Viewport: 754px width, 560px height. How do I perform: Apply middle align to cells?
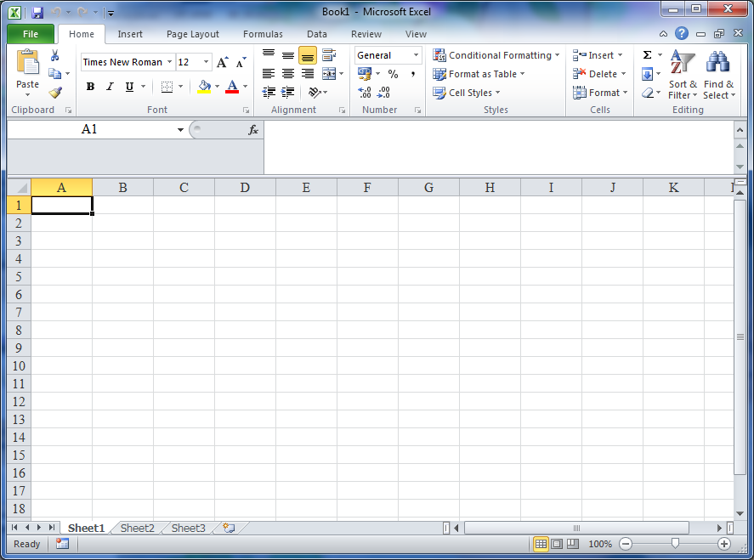pos(288,55)
